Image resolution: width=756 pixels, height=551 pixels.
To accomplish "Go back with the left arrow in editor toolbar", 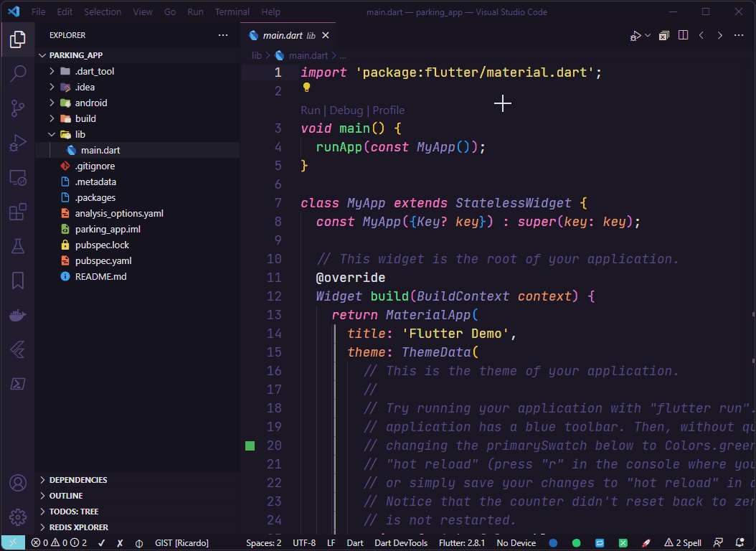I will [701, 35].
